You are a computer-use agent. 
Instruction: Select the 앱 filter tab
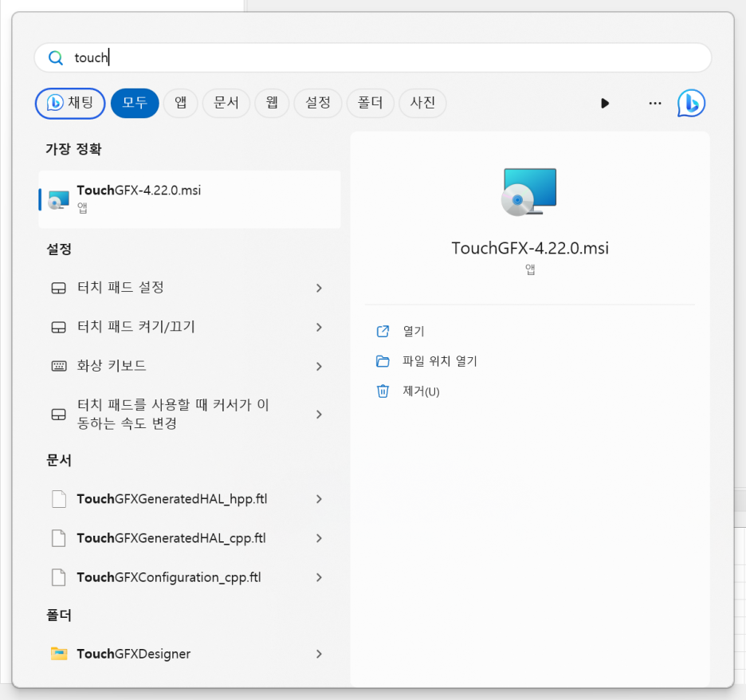(x=181, y=103)
